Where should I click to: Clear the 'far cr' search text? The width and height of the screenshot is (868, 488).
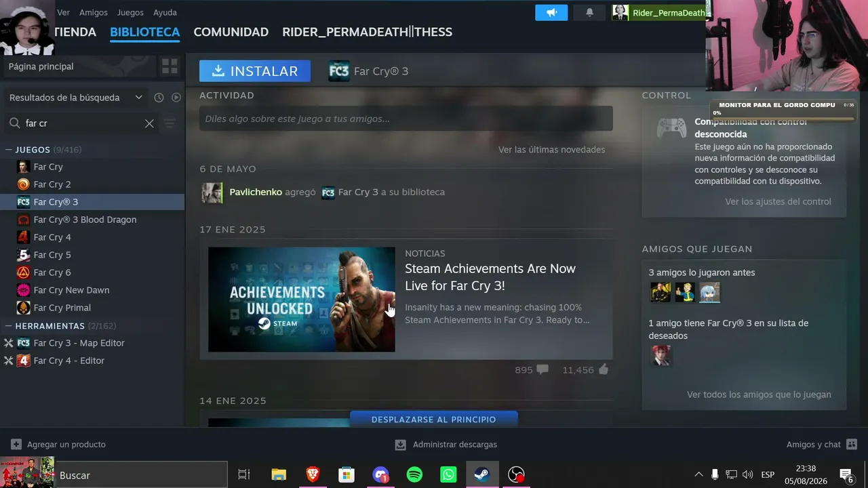click(x=149, y=123)
